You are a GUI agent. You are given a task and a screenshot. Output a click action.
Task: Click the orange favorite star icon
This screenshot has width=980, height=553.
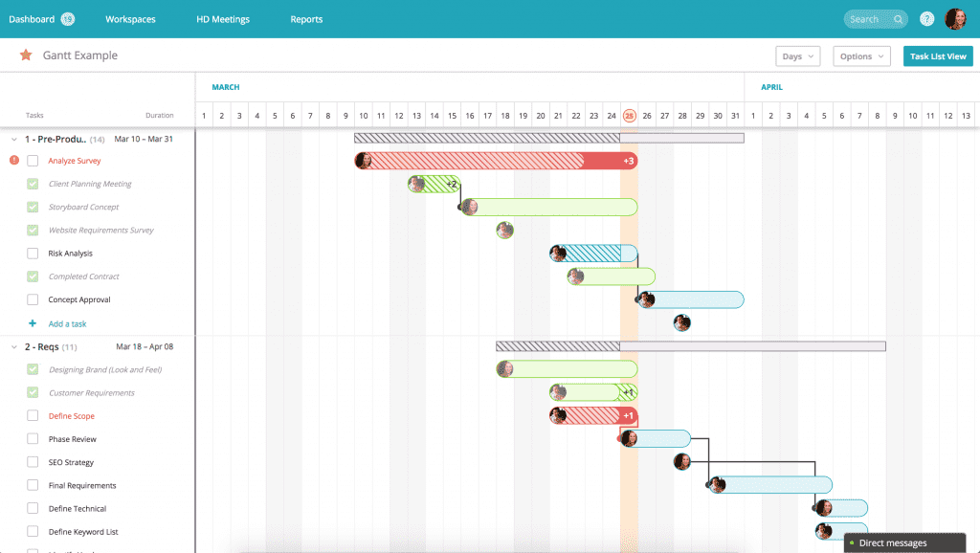(26, 55)
